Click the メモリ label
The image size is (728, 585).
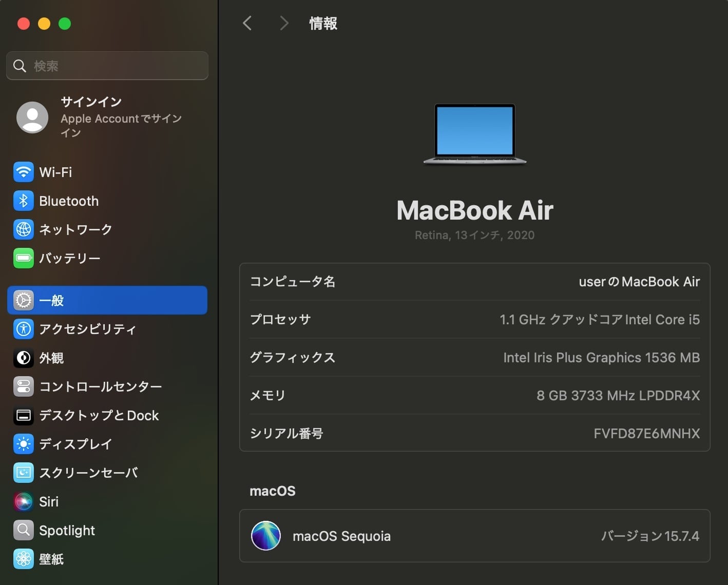[267, 396]
